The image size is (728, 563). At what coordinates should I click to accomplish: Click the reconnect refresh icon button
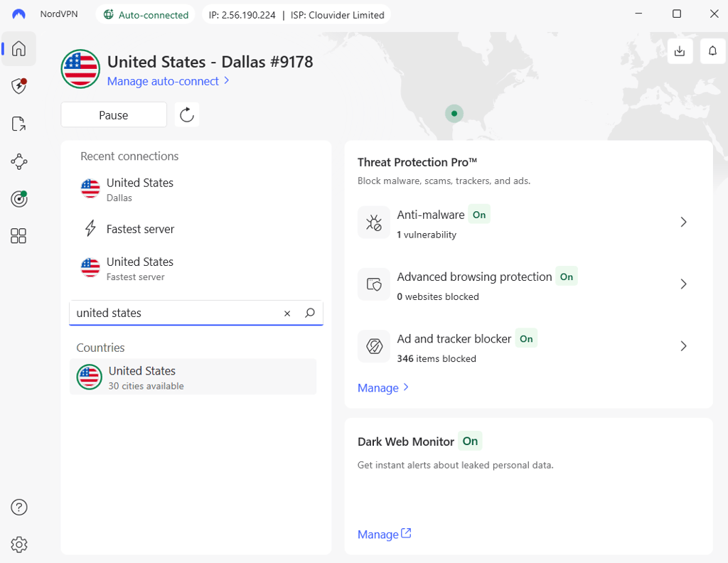(187, 114)
